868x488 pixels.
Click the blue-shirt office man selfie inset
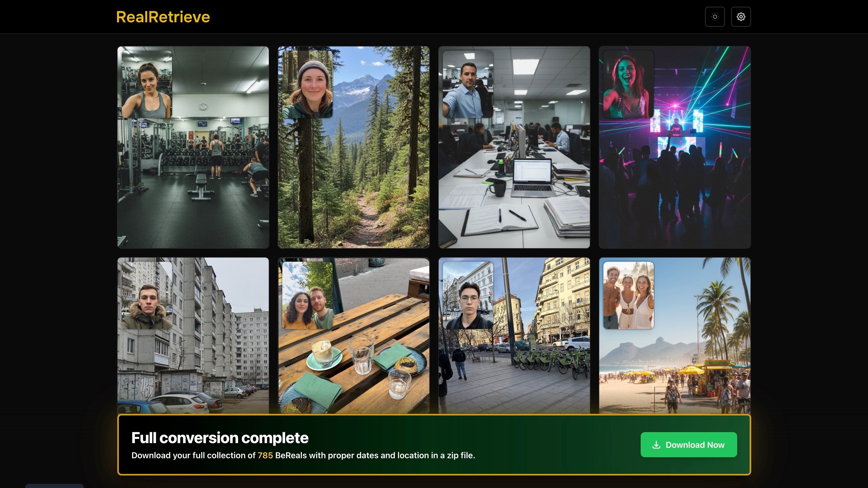[x=468, y=84]
